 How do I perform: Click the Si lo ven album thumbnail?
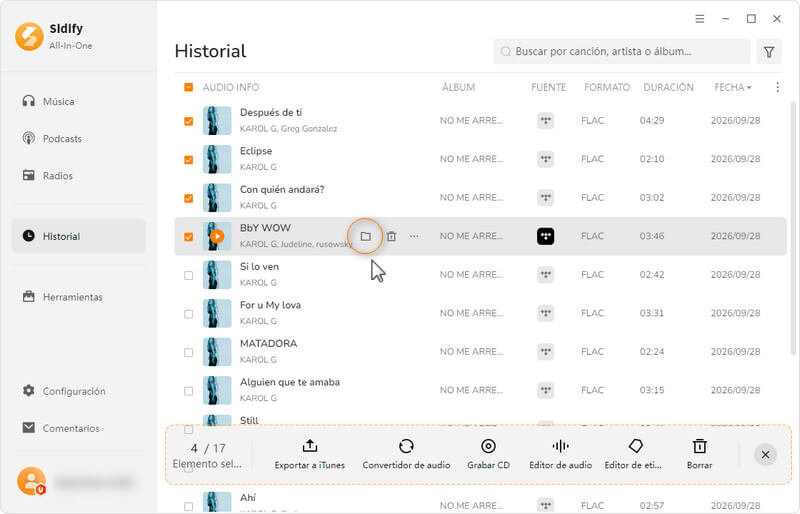(x=217, y=274)
